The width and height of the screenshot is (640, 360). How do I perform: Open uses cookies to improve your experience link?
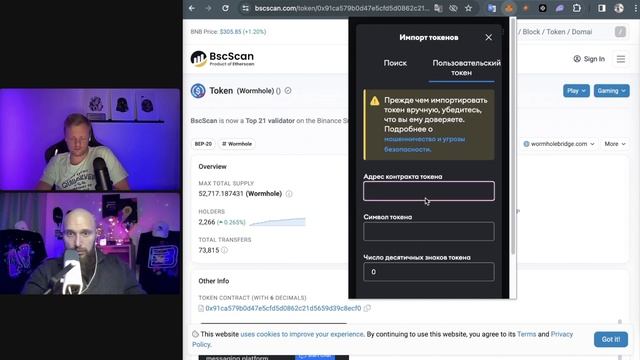pyautogui.click(x=302, y=334)
